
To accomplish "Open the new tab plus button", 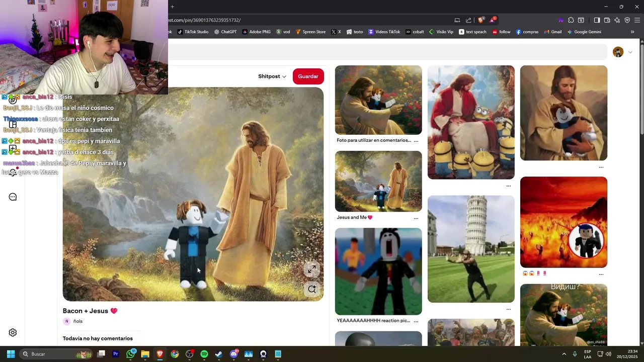I will click(172, 7).
